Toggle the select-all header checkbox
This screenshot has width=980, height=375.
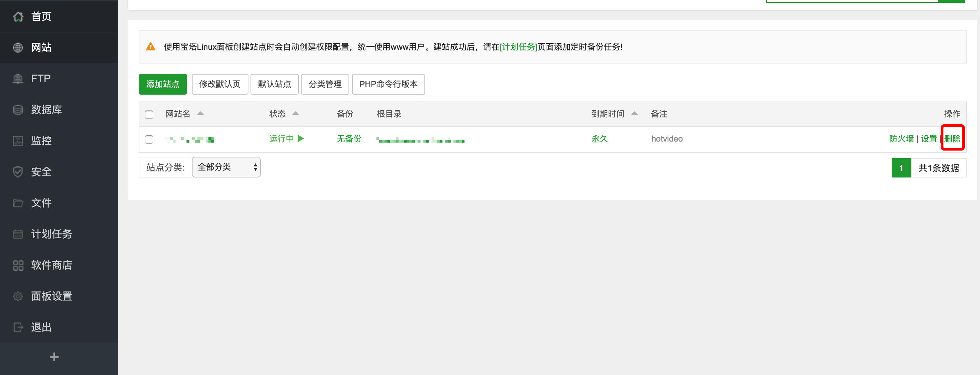pyautogui.click(x=149, y=114)
